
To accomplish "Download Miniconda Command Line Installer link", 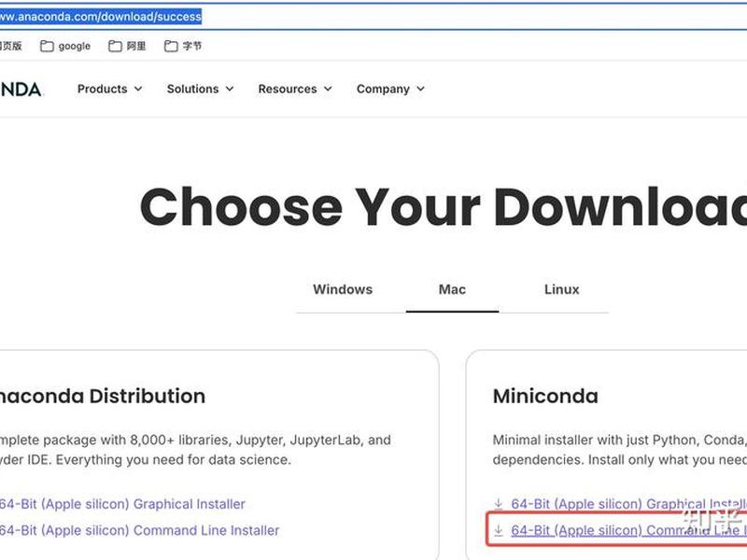I will (628, 530).
